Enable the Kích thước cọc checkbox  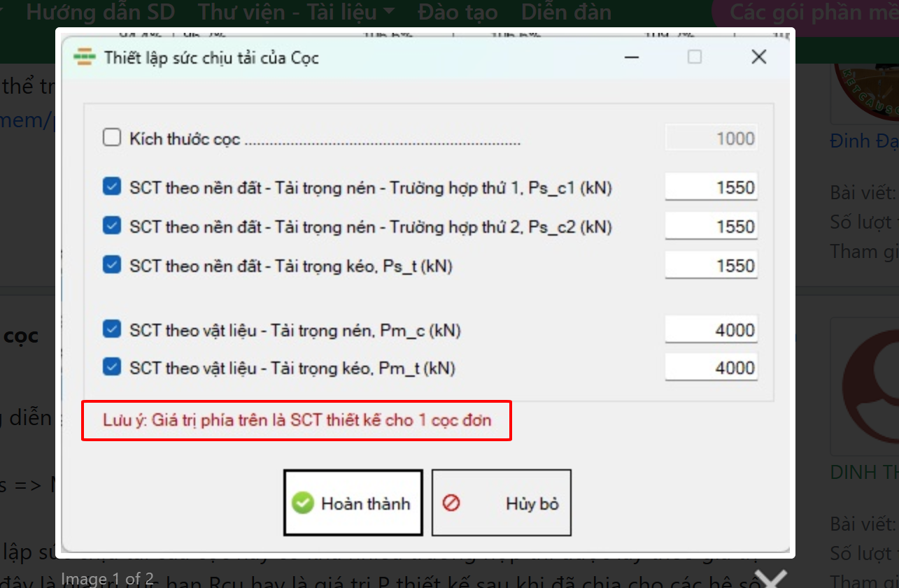coord(112,138)
